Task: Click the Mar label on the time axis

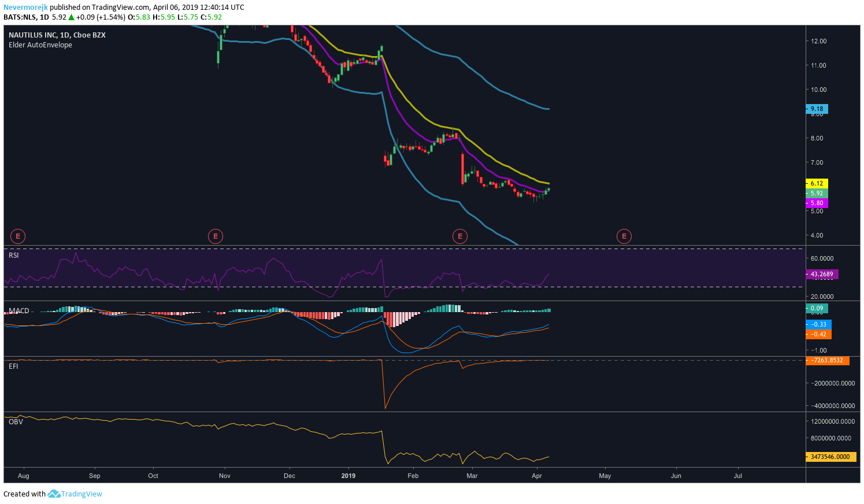Action: click(x=472, y=476)
